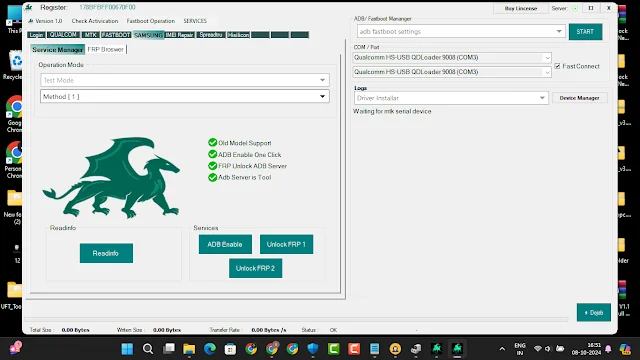Click the Dojob button
Image resolution: width=640 pixels, height=360 pixels.
click(x=594, y=312)
